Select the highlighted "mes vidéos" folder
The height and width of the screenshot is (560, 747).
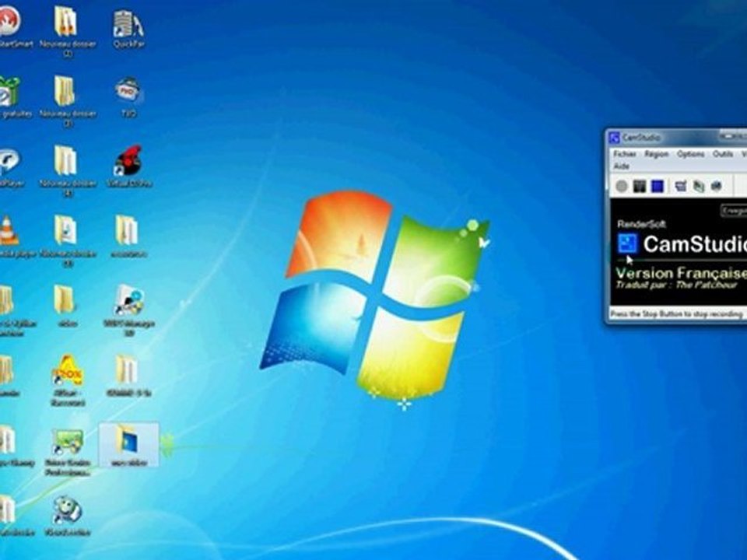click(128, 444)
